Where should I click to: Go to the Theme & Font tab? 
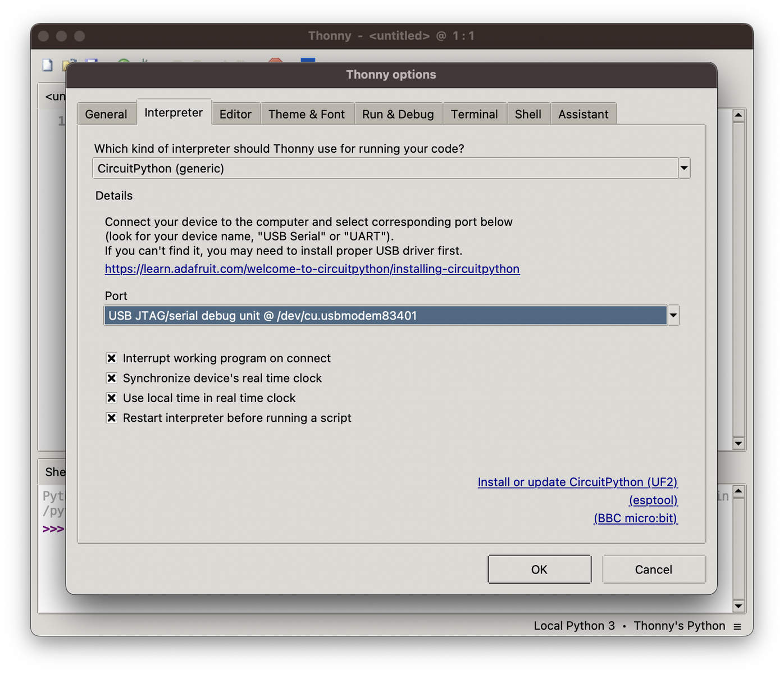click(x=307, y=114)
